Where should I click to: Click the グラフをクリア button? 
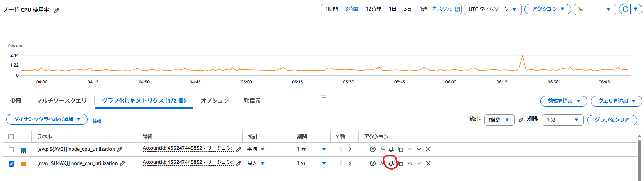pos(612,120)
